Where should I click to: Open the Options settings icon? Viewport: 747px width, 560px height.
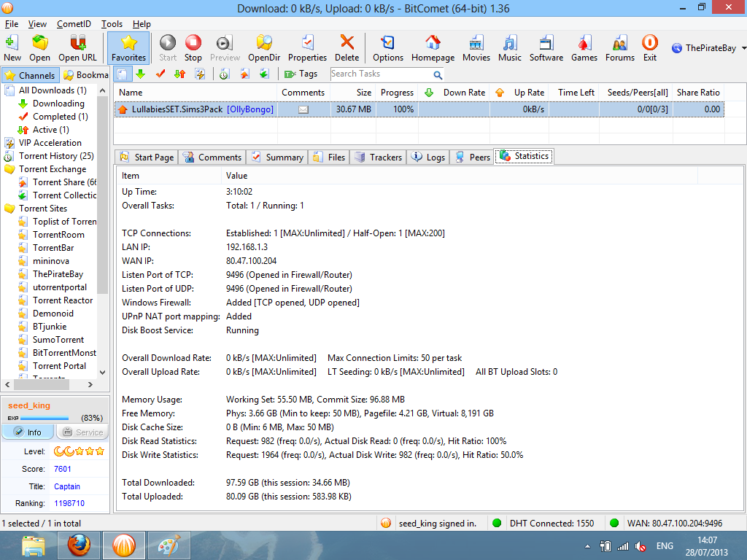pyautogui.click(x=388, y=47)
